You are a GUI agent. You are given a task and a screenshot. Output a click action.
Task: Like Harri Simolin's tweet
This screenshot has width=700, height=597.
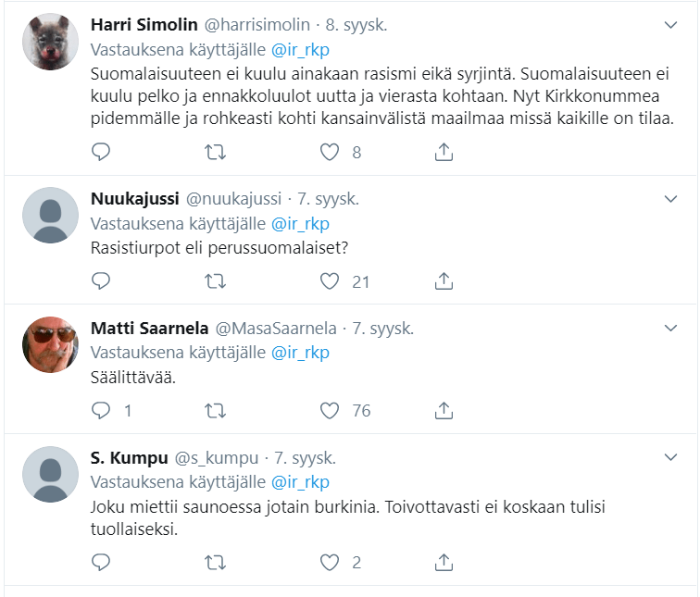(330, 152)
